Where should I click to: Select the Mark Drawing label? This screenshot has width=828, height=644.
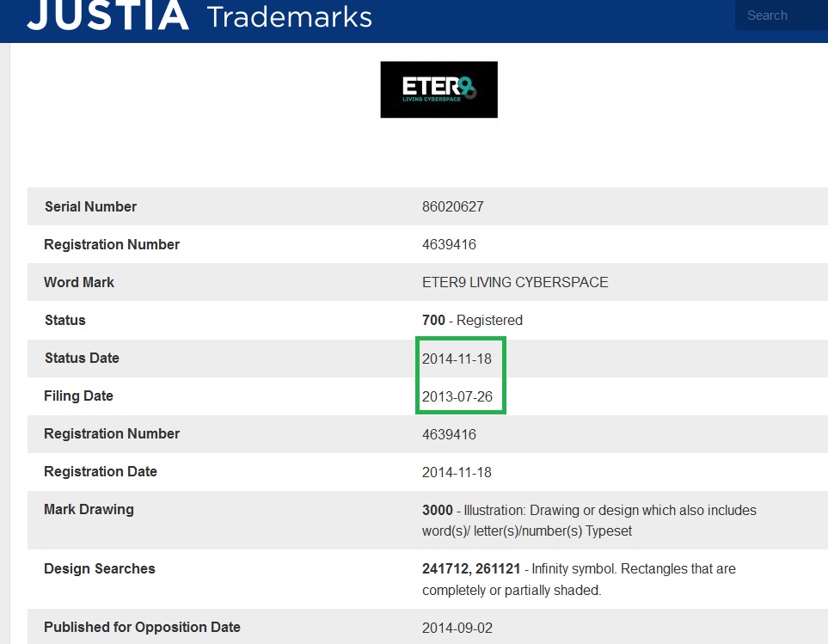pos(89,509)
